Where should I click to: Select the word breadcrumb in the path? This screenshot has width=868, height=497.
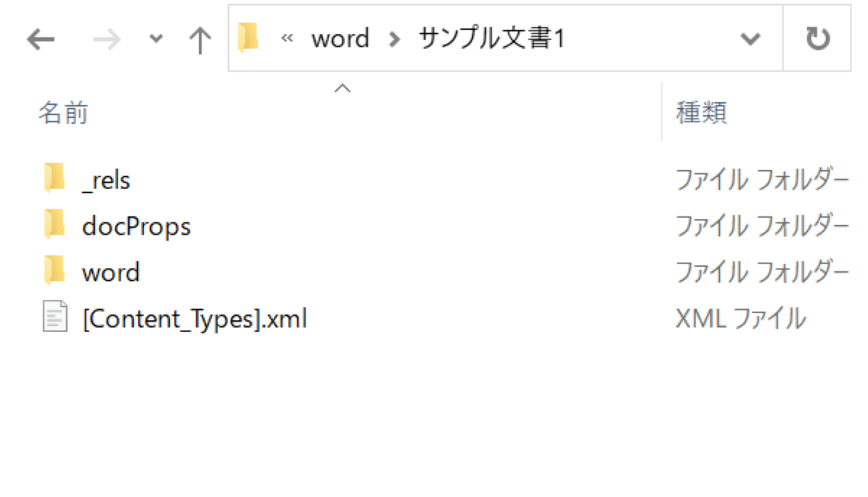[340, 38]
